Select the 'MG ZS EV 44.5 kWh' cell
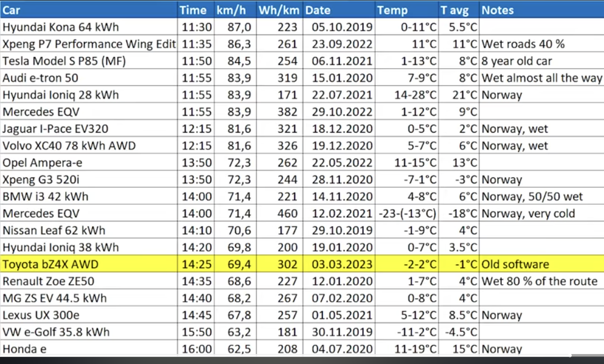Screen dimensions: 604x364 click(89, 298)
